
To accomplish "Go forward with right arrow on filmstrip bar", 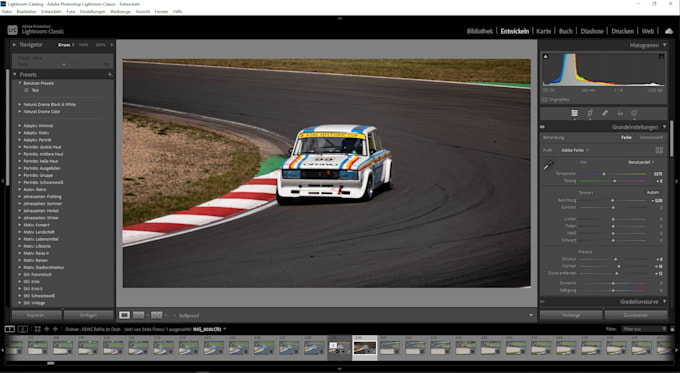I will click(x=55, y=329).
